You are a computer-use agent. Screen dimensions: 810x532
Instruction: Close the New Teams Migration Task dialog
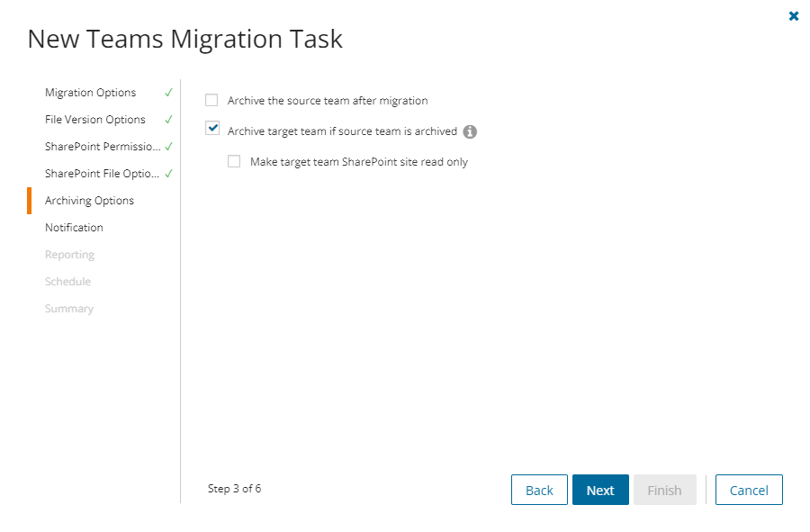click(794, 16)
